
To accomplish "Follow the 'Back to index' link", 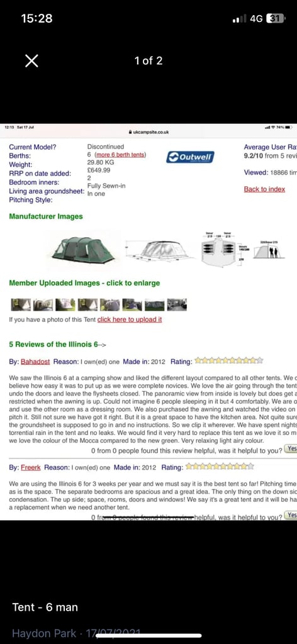I will coord(264,189).
